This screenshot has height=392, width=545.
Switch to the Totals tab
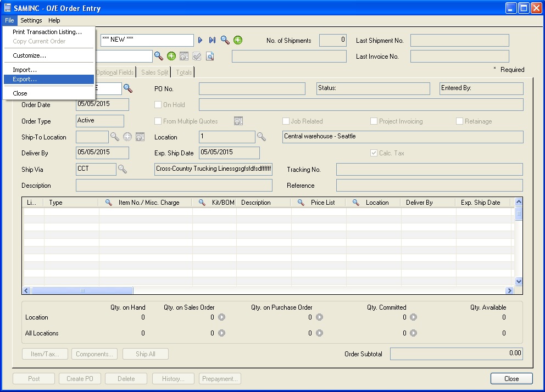click(183, 72)
